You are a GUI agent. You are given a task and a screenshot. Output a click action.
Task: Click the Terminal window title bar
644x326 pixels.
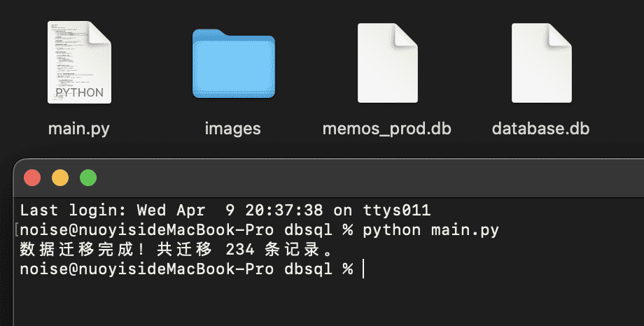[328, 178]
